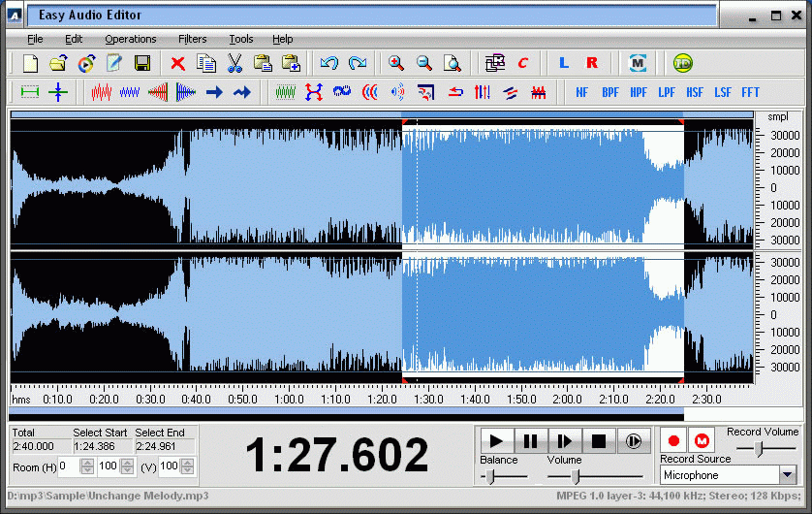Start recording with the red Record button
812x514 pixels.
[674, 441]
